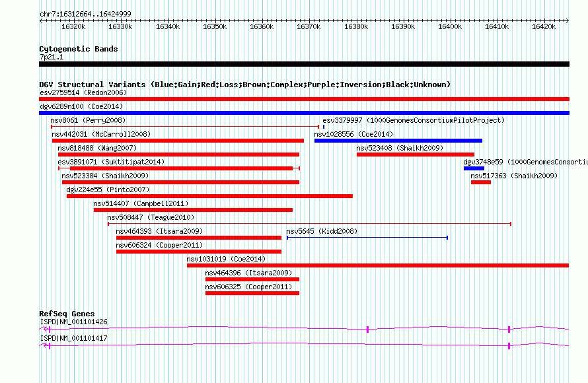Click the esv2759514 (Redon2006) label
588x383 pixels.
click(83, 92)
